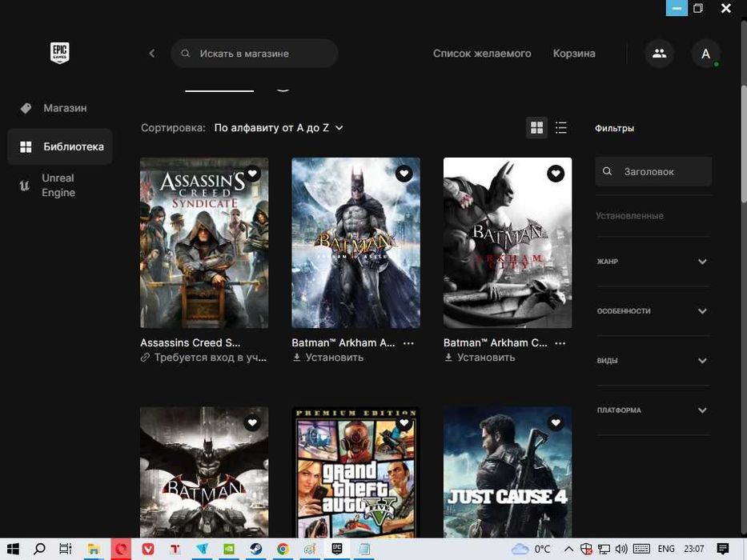Open Steam from taskbar
Image resolution: width=747 pixels, height=560 pixels.
point(256,549)
